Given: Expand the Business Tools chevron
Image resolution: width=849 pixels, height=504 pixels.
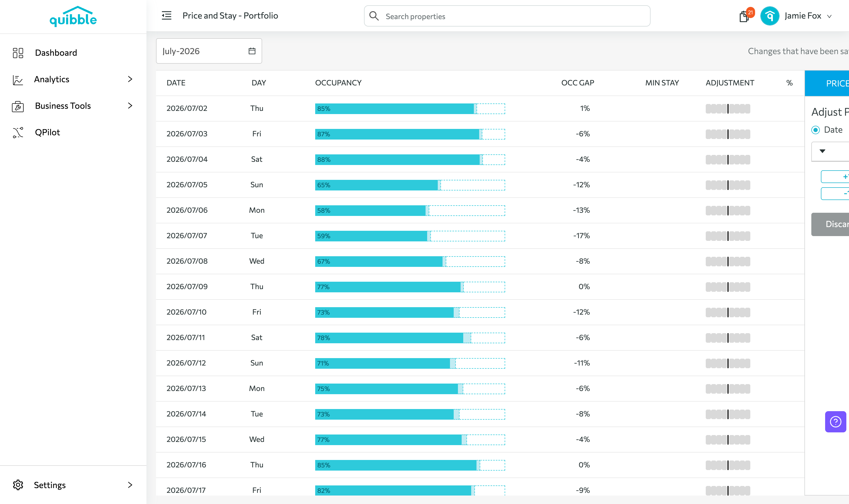Looking at the screenshot, I should [130, 106].
